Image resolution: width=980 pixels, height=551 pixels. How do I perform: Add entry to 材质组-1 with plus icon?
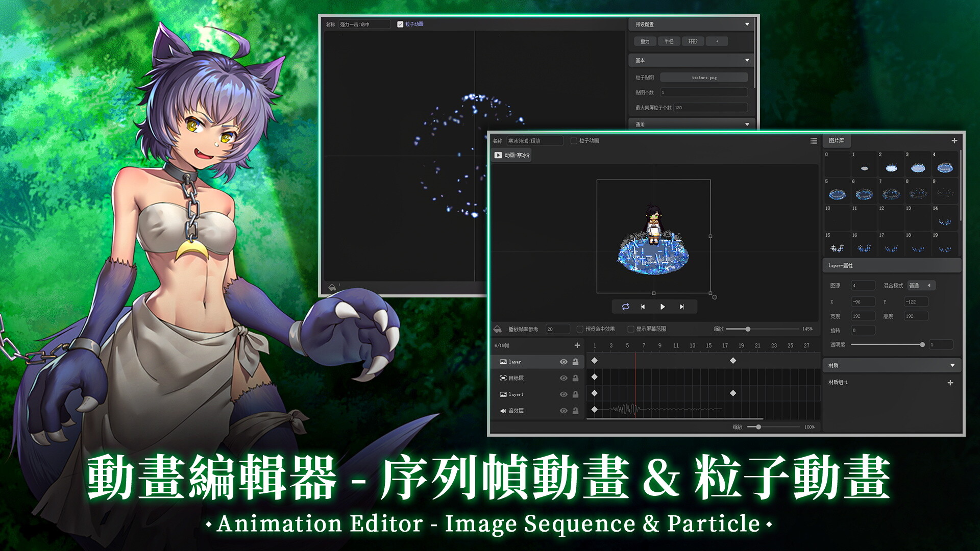pyautogui.click(x=950, y=383)
